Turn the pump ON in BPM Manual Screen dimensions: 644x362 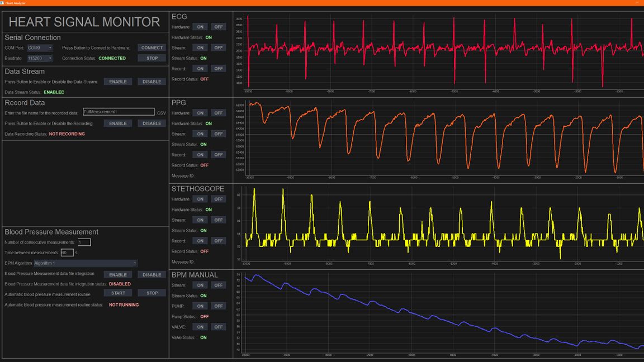point(200,306)
